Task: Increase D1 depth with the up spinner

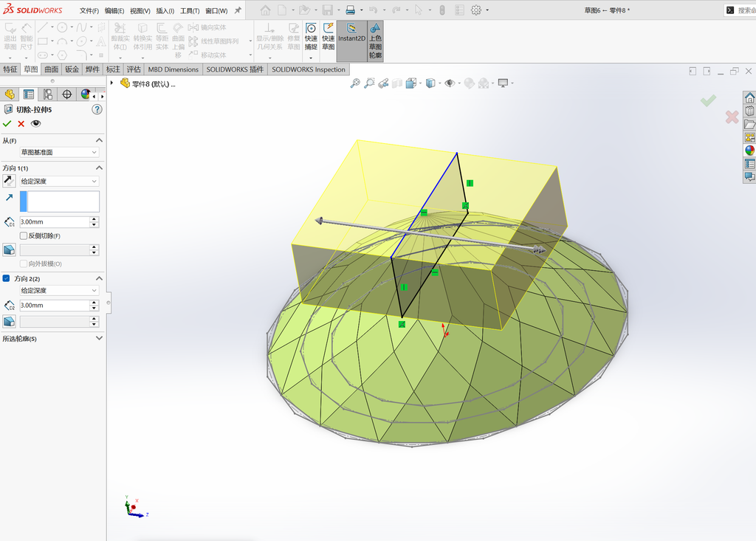Action: 94,219
